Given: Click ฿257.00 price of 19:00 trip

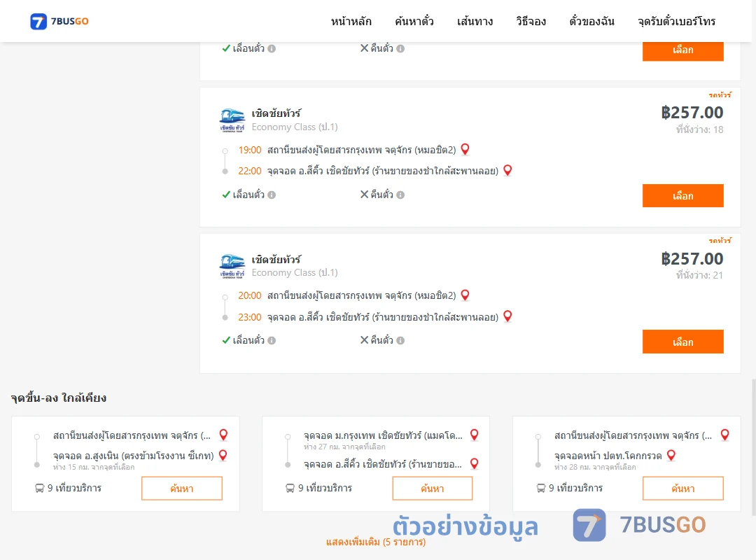Looking at the screenshot, I should pos(692,113).
